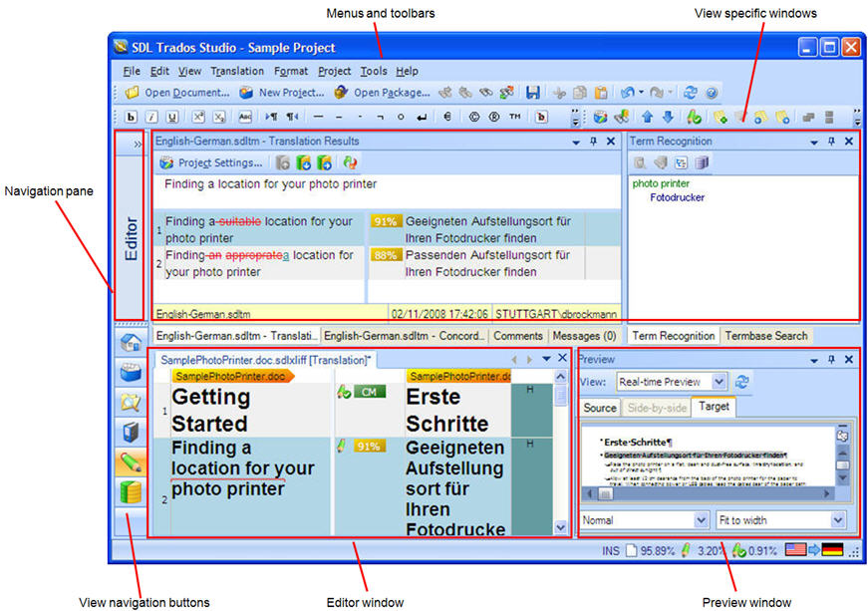Open the Edit menu
Screen dimensions: 868x611
point(159,71)
